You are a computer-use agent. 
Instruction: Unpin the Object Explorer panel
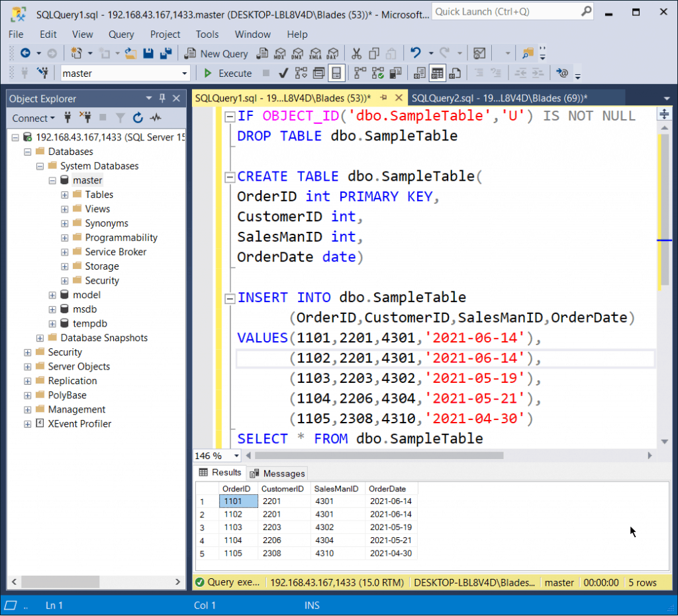162,98
